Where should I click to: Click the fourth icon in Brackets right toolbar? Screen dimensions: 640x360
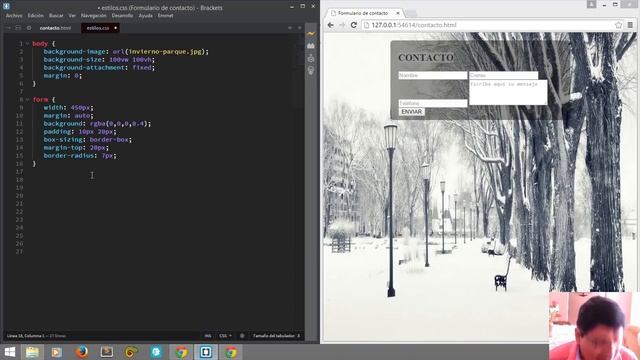click(x=311, y=71)
